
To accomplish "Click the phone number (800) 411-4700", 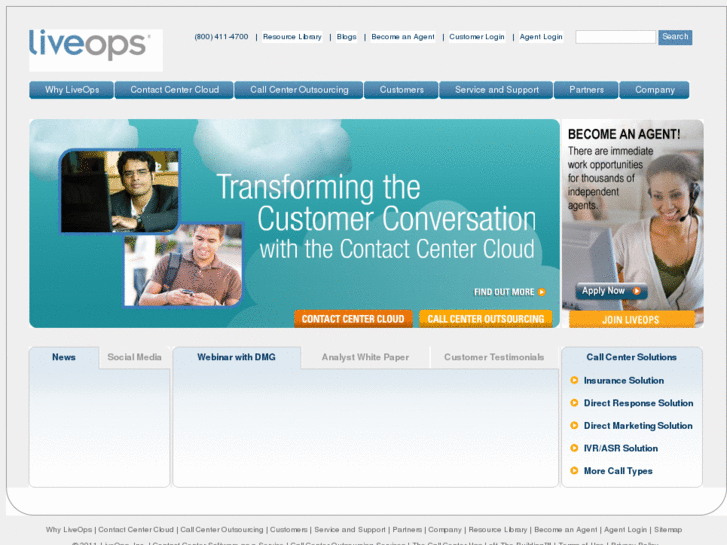I will [x=221, y=37].
